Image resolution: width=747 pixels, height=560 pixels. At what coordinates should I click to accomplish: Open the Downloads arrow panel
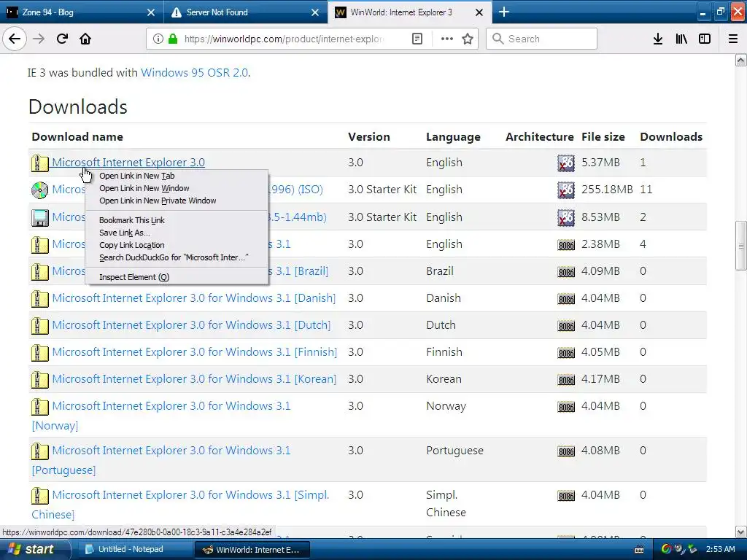658,39
